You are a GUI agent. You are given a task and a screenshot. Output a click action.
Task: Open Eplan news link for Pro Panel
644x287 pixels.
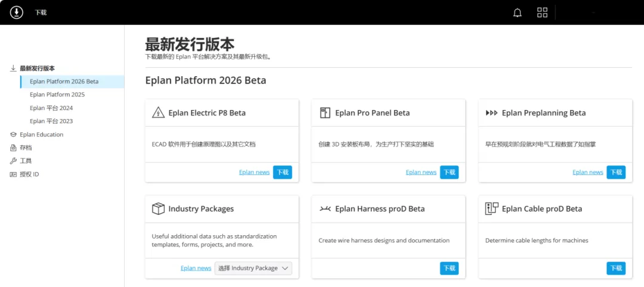[421, 172]
